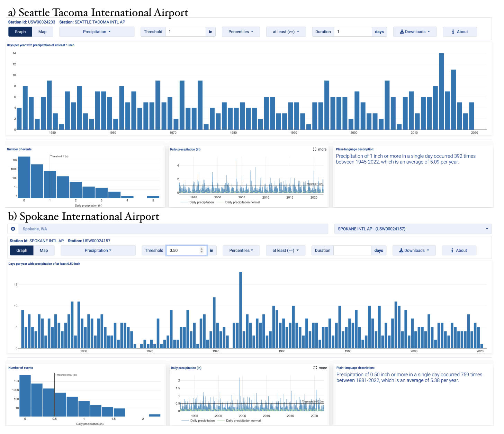Open Seattle Precipitation variable dropdown
The height and width of the screenshot is (434, 504).
[97, 32]
